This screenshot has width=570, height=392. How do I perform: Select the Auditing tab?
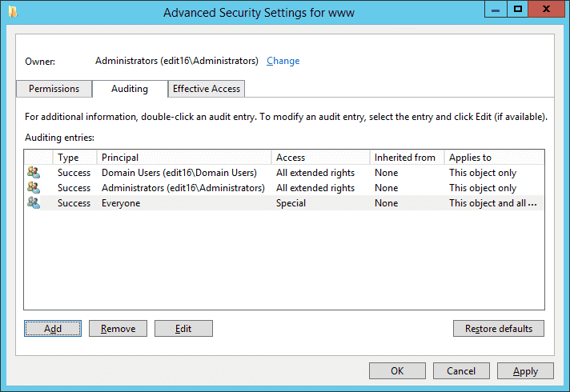pyautogui.click(x=130, y=89)
